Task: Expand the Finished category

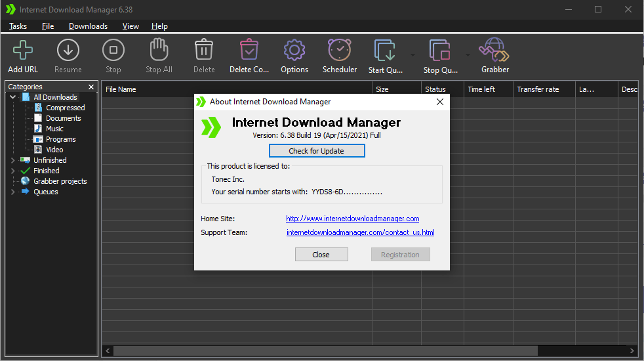Action: [12, 171]
